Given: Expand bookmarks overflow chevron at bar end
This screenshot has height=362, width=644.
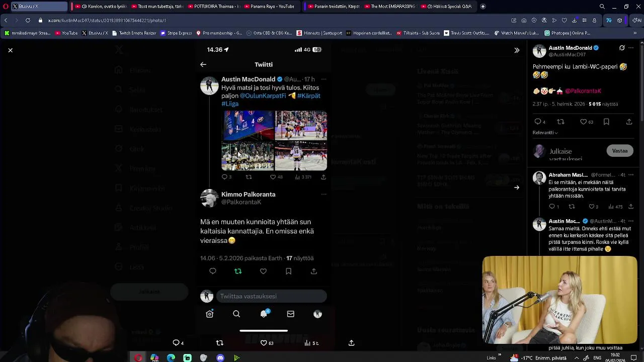Looking at the screenshot, I should click(x=635, y=33).
